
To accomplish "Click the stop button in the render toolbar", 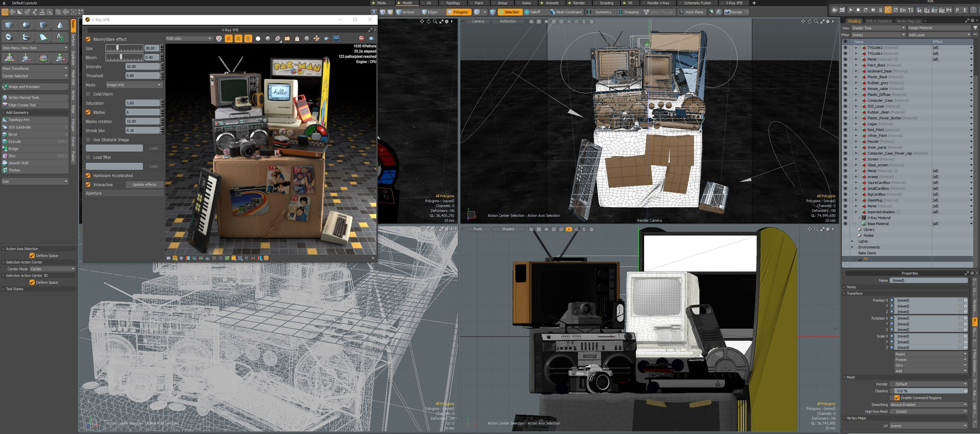I will pyautogui.click(x=858, y=10).
